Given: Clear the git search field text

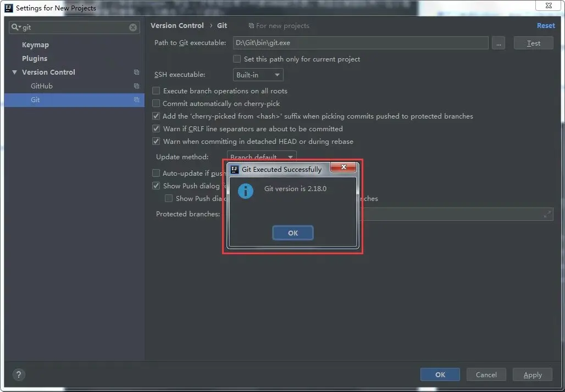Looking at the screenshot, I should tap(133, 27).
